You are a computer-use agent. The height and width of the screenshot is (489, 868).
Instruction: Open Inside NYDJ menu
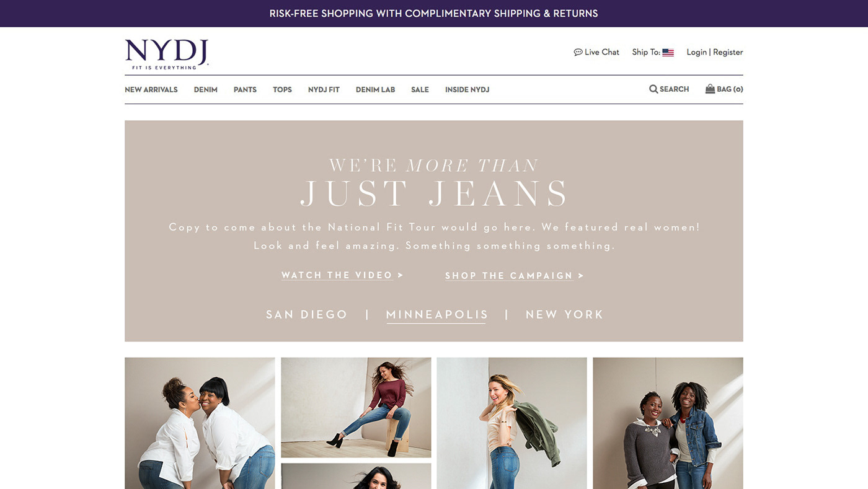pyautogui.click(x=467, y=90)
